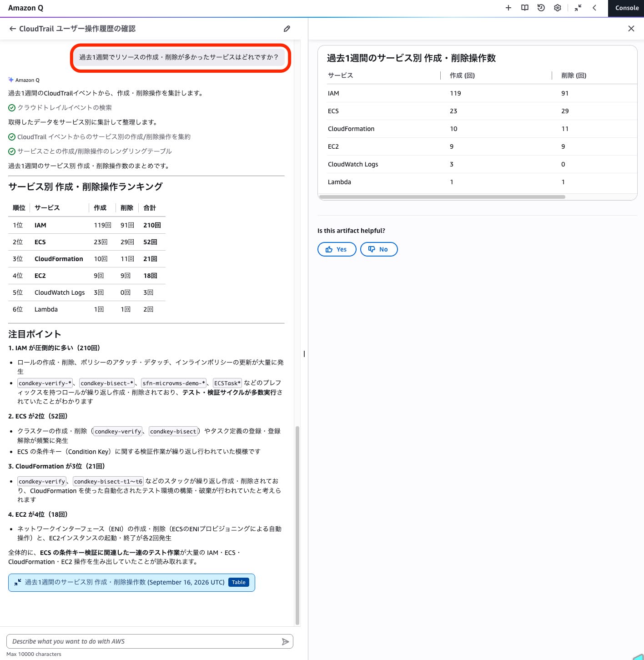Click the 順位 column header
Viewport: 644px width, 660px height.
pos(19,208)
